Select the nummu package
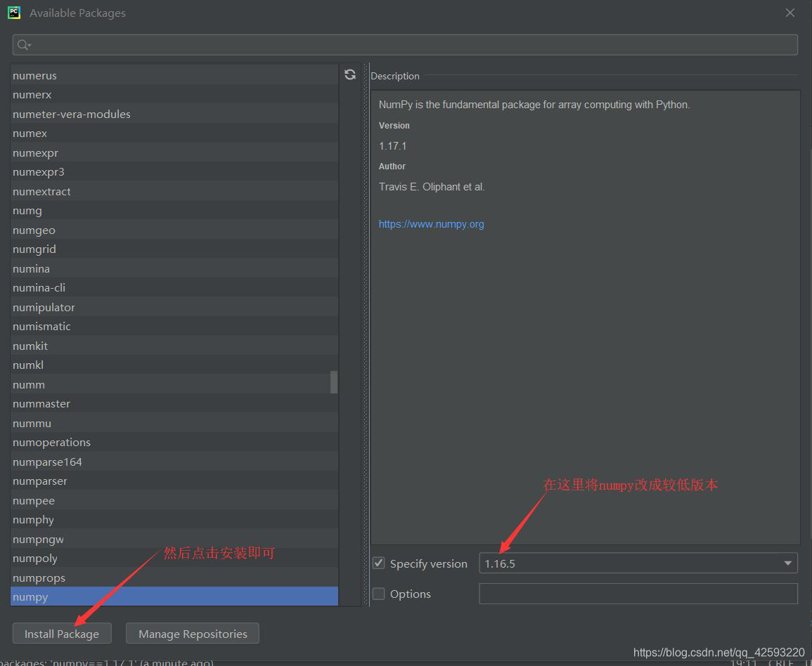 [174, 424]
